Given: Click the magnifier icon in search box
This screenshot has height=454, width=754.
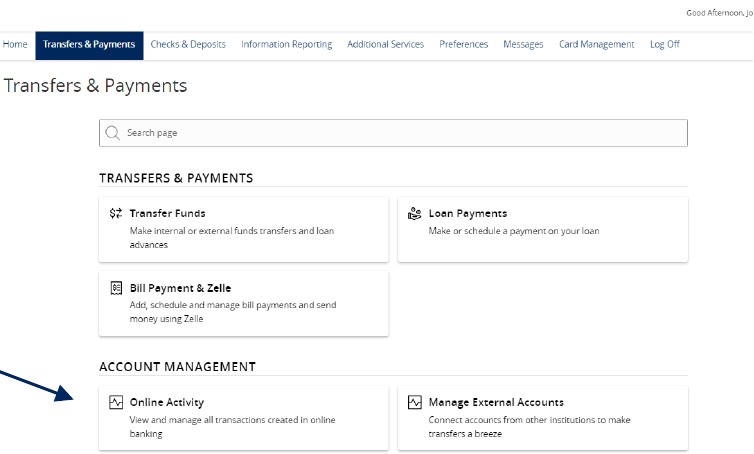Looking at the screenshot, I should click(113, 133).
